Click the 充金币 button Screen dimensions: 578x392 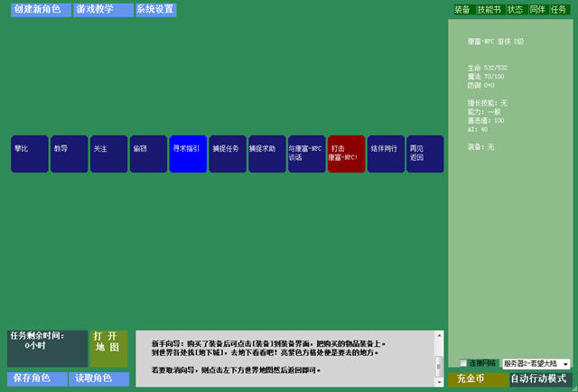(x=477, y=379)
